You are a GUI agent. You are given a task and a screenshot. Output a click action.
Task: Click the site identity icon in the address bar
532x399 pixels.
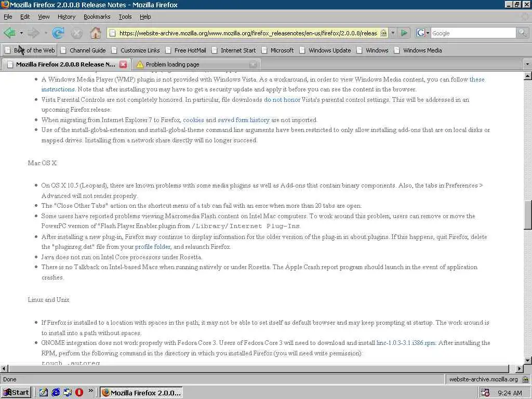click(x=383, y=33)
